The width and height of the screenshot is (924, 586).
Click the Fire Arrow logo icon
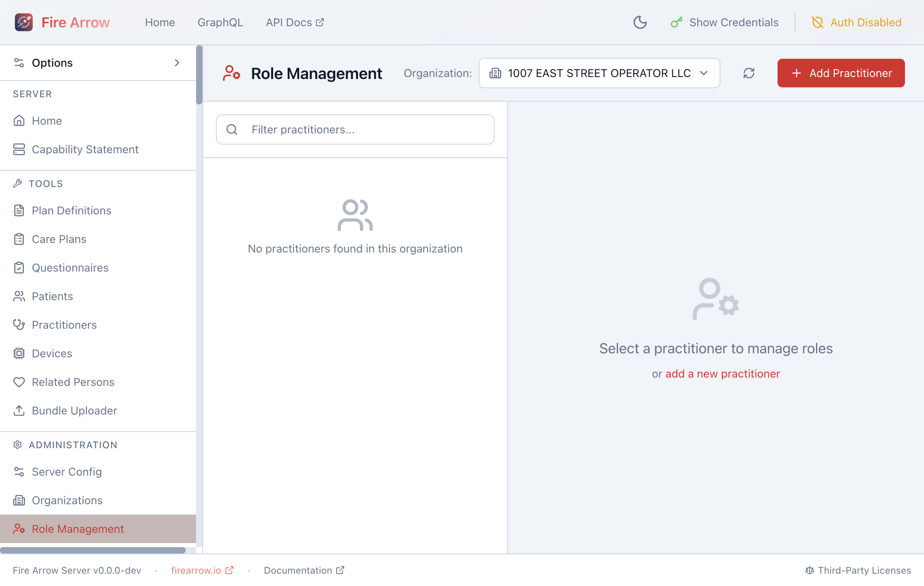(x=24, y=22)
